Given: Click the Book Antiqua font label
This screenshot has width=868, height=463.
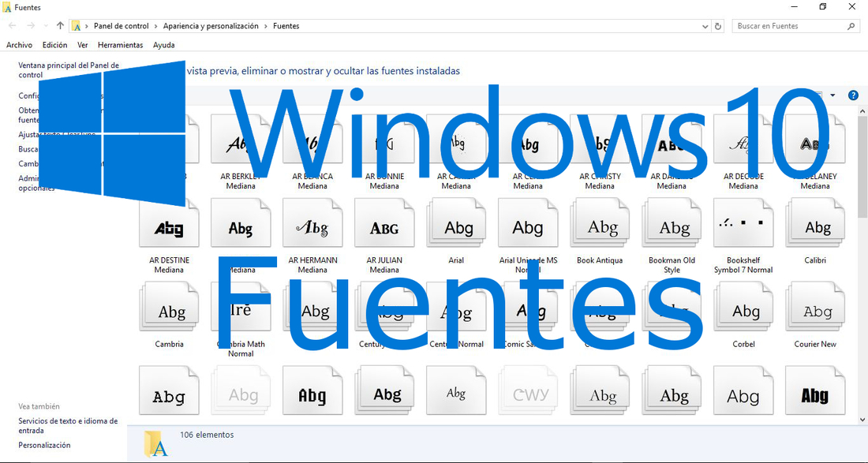Looking at the screenshot, I should coord(600,260).
